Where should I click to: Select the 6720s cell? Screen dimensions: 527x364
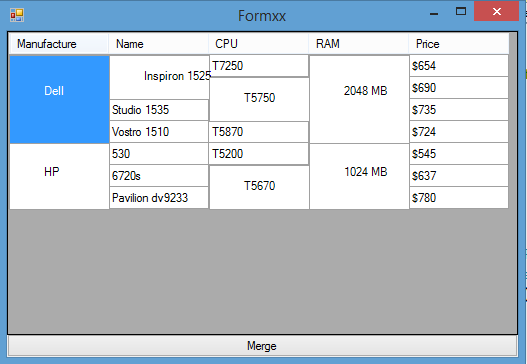point(159,176)
